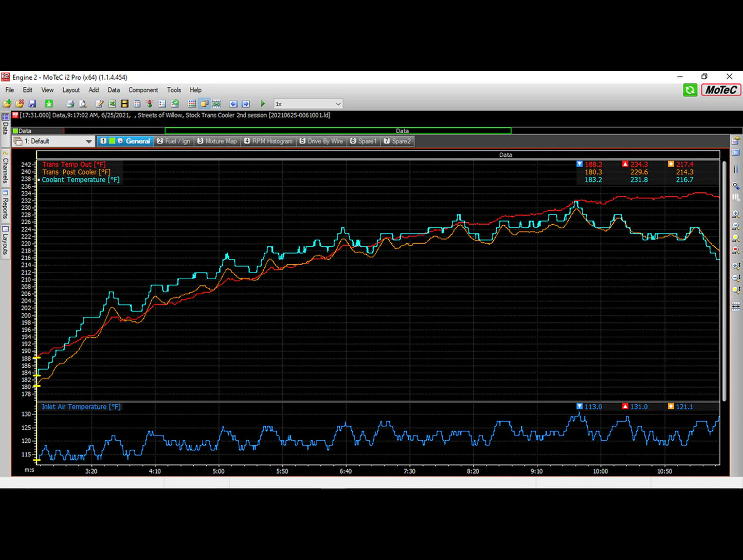Switch to the RPM Histogram tab
The image size is (743, 560).
click(268, 141)
